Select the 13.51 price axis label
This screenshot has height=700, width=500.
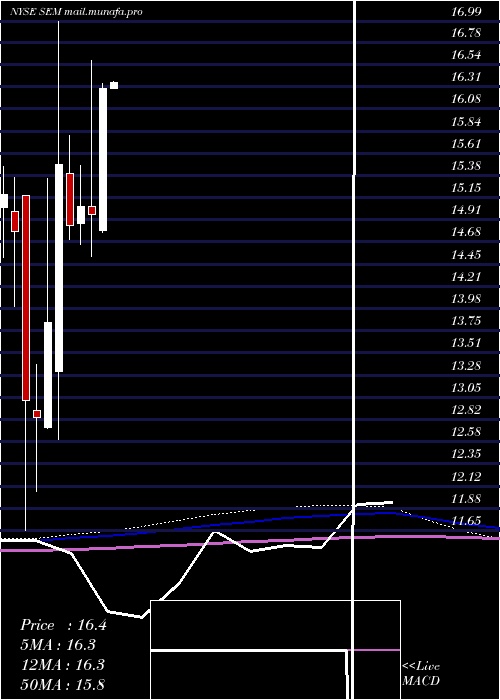pos(466,343)
